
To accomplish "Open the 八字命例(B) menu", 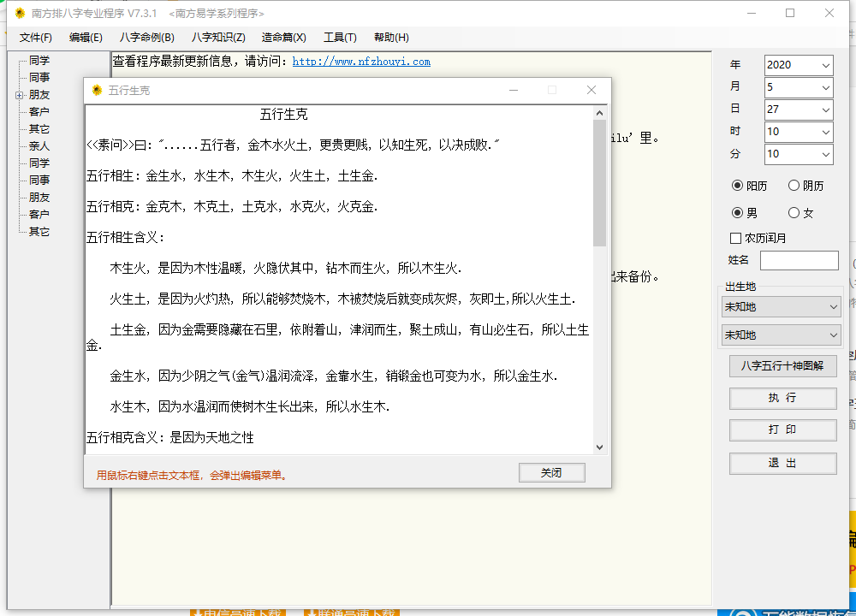I will (x=146, y=38).
